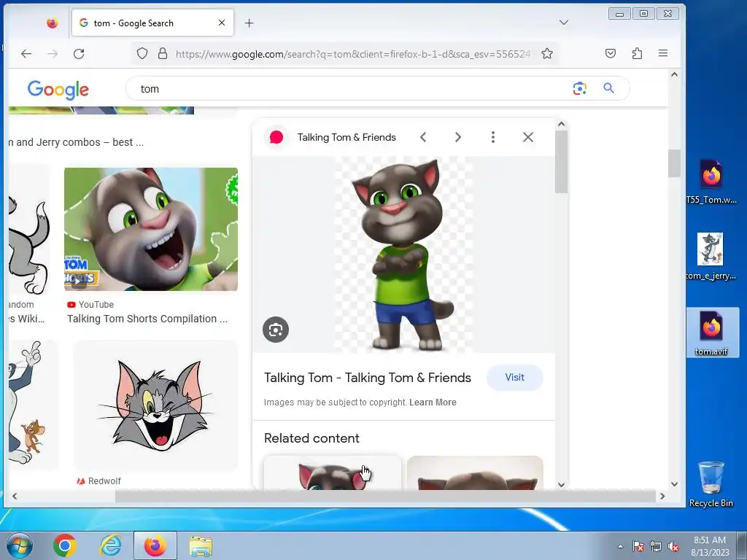Reload the current page
Screen dimensions: 747x560
[79, 54]
